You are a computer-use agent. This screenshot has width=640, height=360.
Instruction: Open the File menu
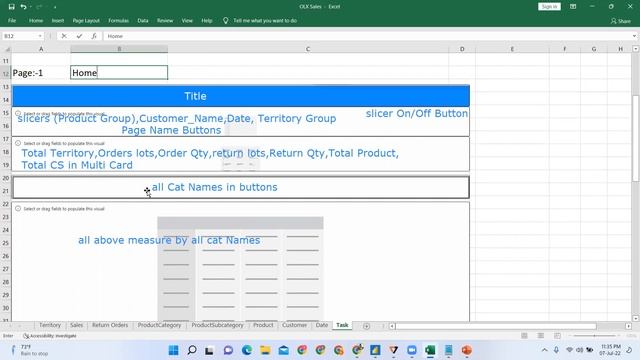(x=12, y=20)
